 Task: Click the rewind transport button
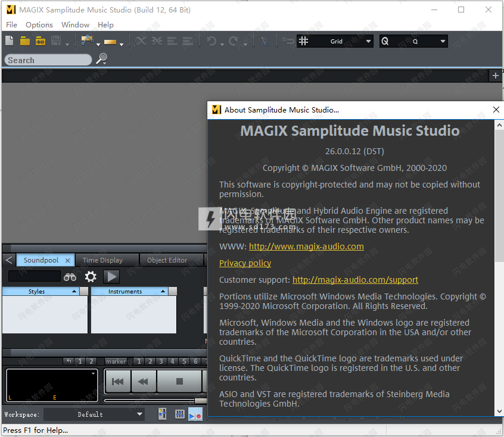pos(144,382)
